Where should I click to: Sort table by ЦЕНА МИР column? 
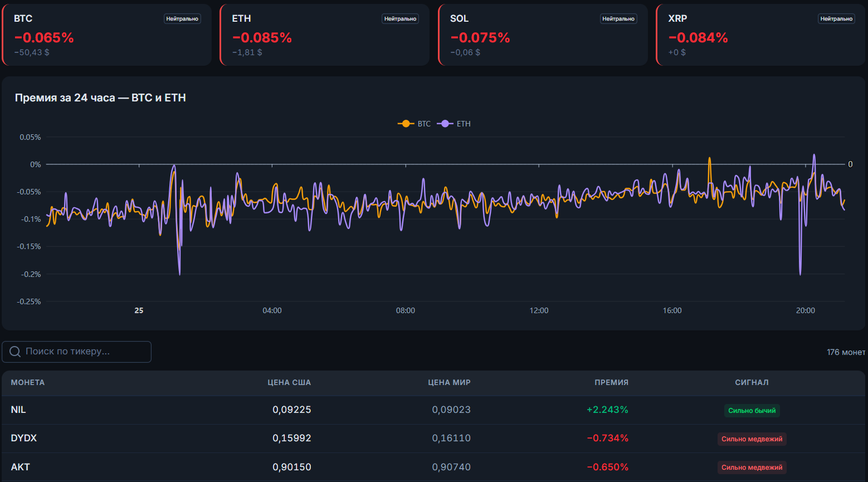449,382
